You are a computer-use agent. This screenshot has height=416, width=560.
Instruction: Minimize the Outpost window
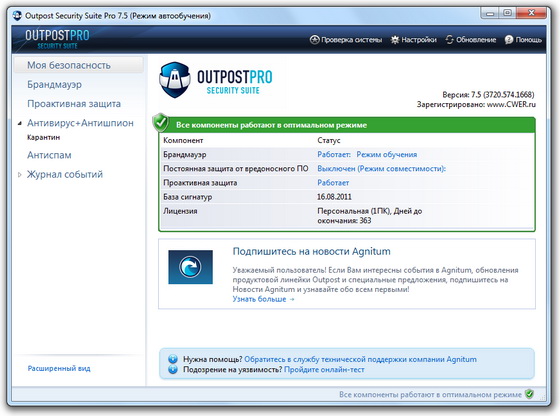490,13
